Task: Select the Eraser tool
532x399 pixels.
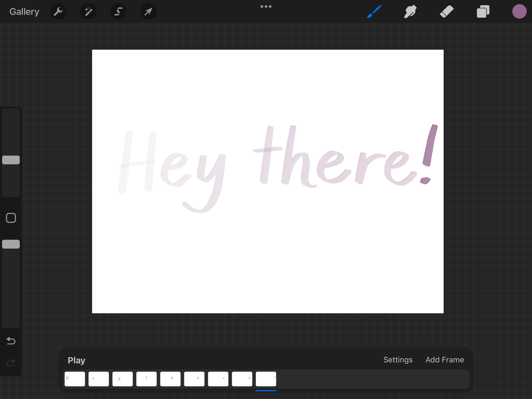Action: (x=447, y=11)
